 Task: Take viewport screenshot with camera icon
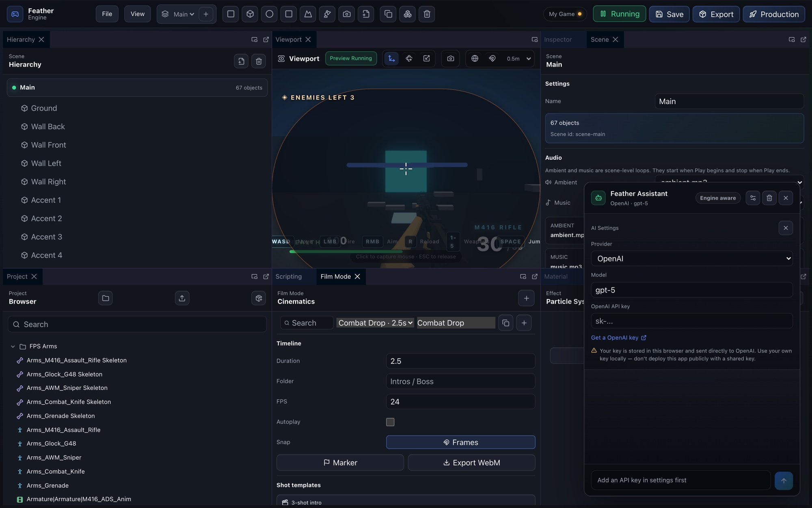click(x=451, y=59)
